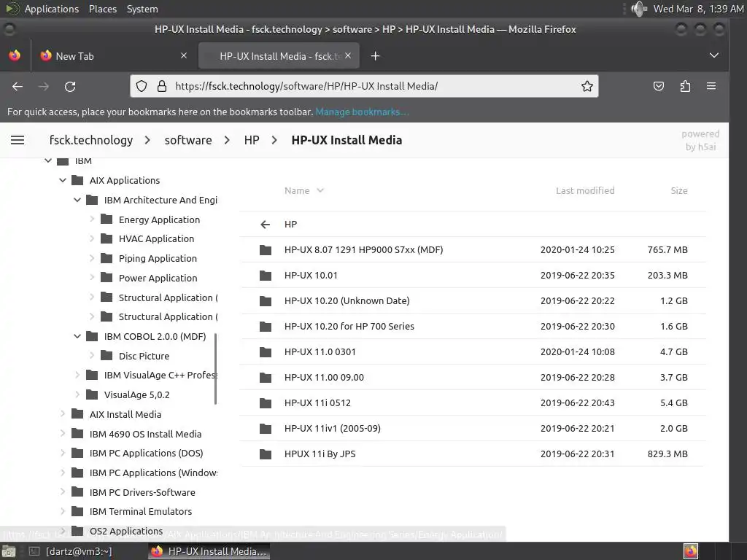Click the sidebar tree vertical scrollbar
Viewport: 747px width, 560px height.
[215, 368]
